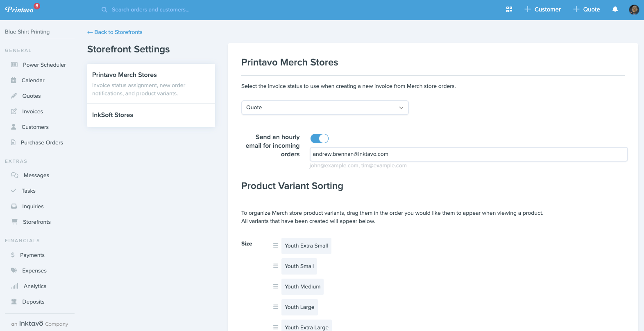This screenshot has height=331, width=644.
Task: Disable the hourly email toggle
Action: pyautogui.click(x=320, y=138)
